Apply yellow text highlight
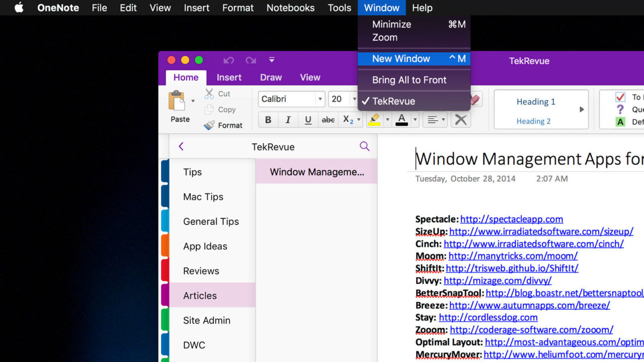The width and height of the screenshot is (644, 362). 374,120
